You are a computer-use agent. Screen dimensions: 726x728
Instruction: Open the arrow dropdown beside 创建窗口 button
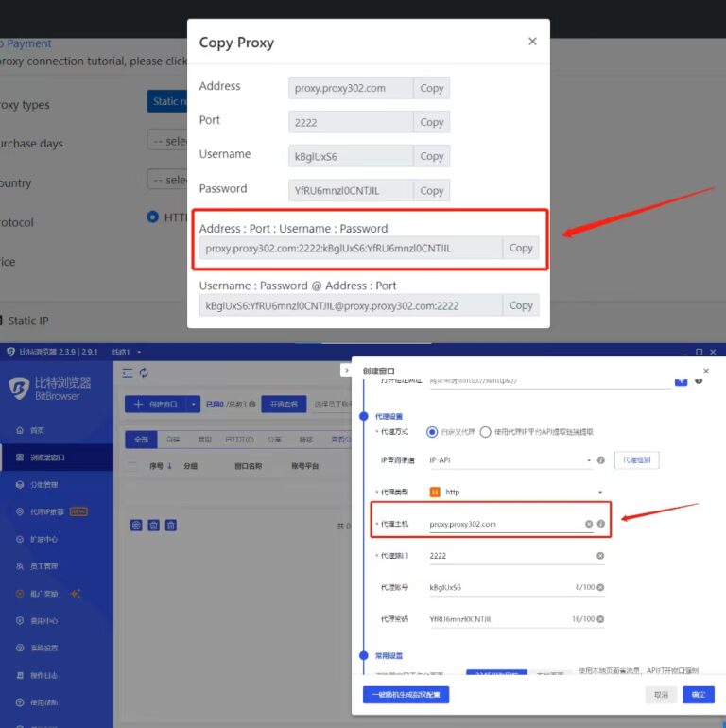(195, 405)
